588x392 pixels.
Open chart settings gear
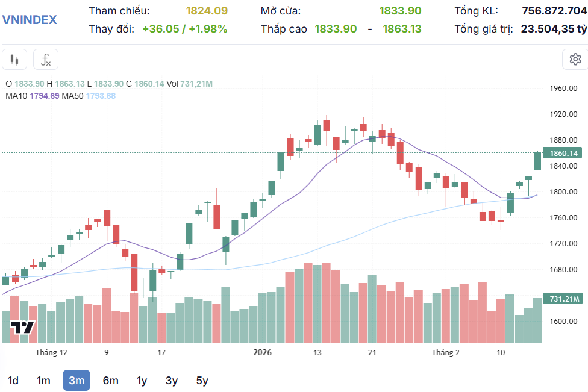click(x=575, y=60)
